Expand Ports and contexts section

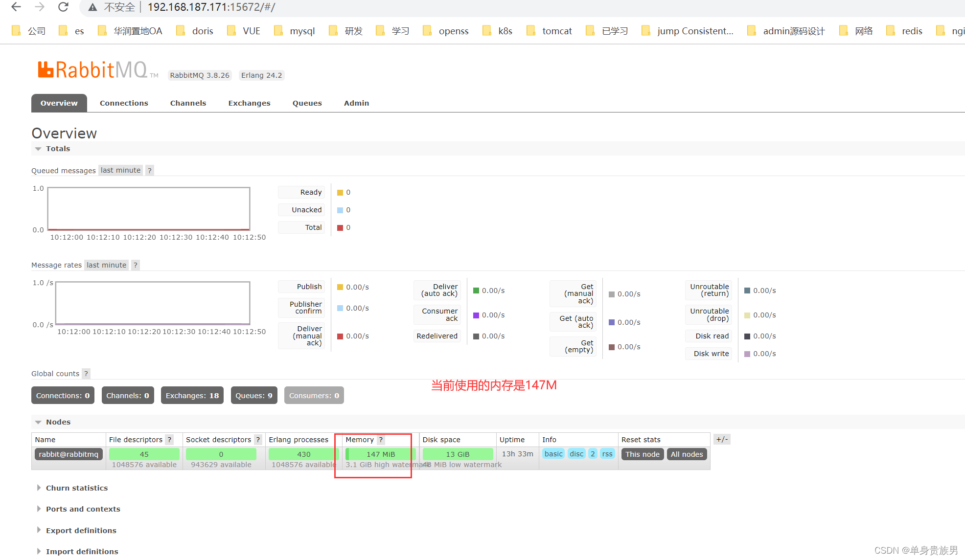(78, 509)
